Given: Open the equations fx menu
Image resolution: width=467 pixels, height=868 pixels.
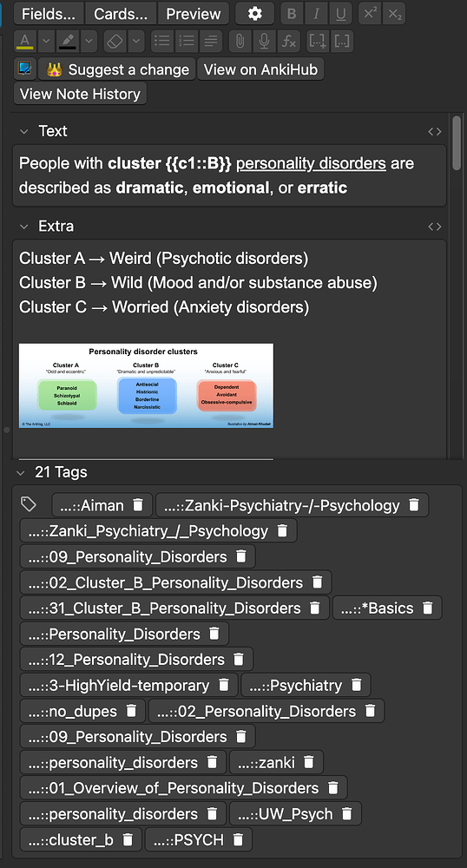Looking at the screenshot, I should (288, 41).
